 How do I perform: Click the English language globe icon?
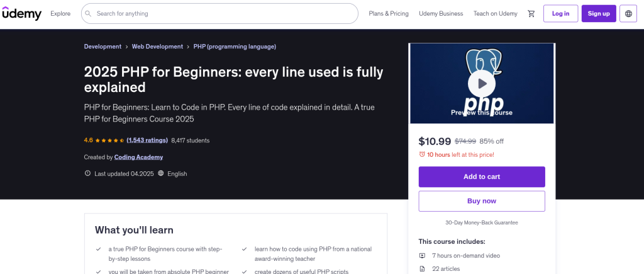pos(161,173)
